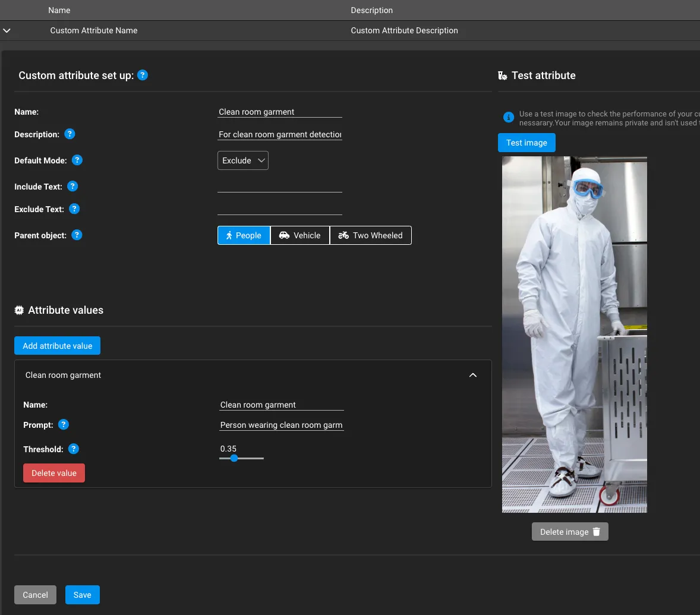Collapse the Clean room garment value panel

tap(473, 375)
